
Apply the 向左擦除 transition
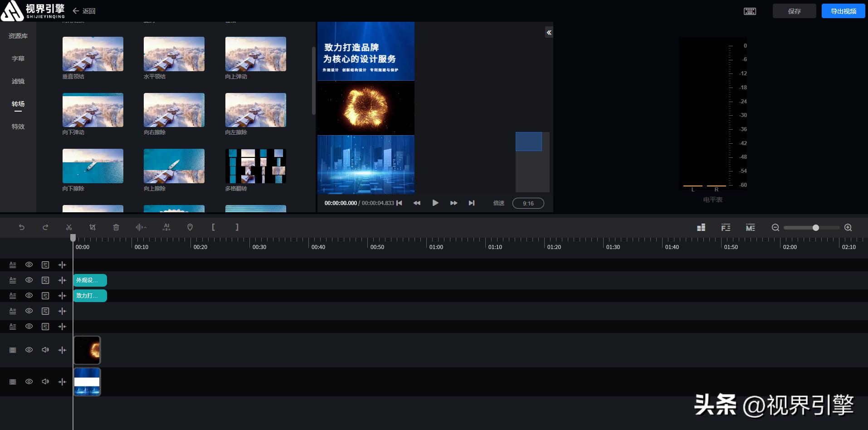[x=256, y=110]
